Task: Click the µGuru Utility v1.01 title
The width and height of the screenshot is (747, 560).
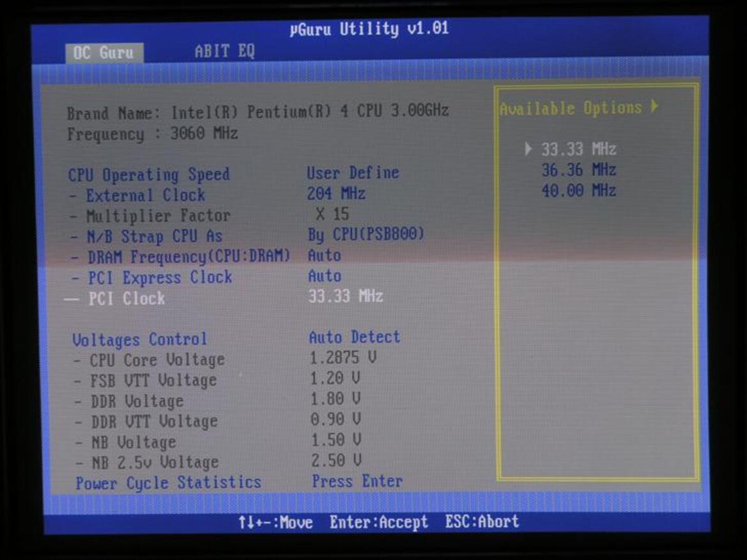Action: click(369, 29)
